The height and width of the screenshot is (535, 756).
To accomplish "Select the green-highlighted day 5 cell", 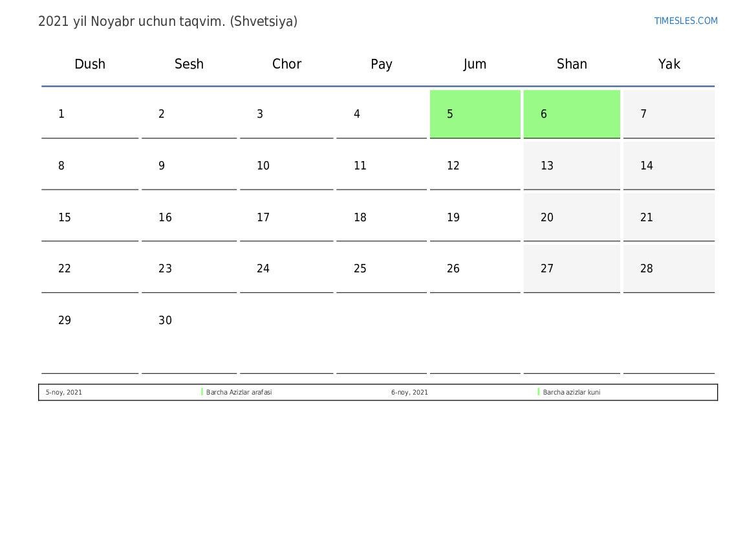I will 475,114.
